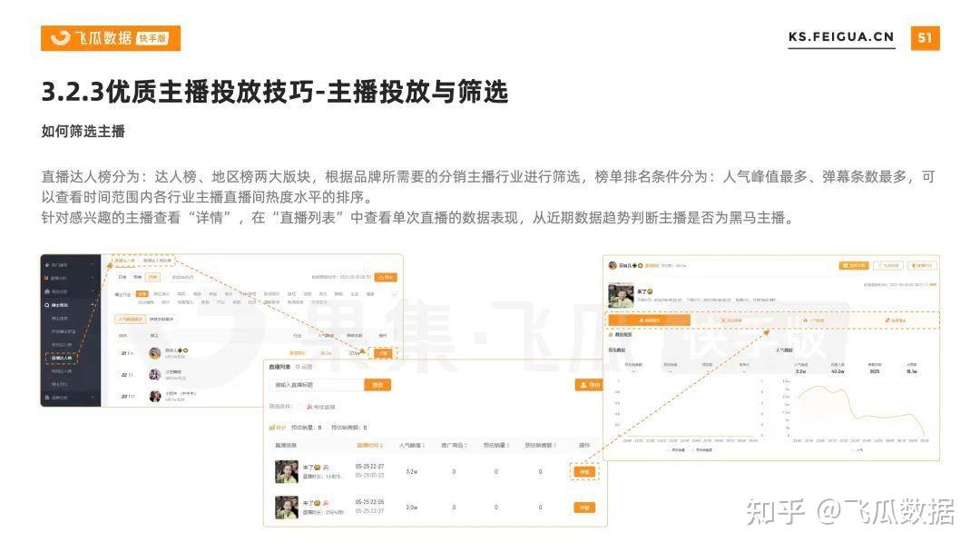980x552 pixels.
Task: Click the second-ranked streamer's avatar
Action: click(155, 374)
